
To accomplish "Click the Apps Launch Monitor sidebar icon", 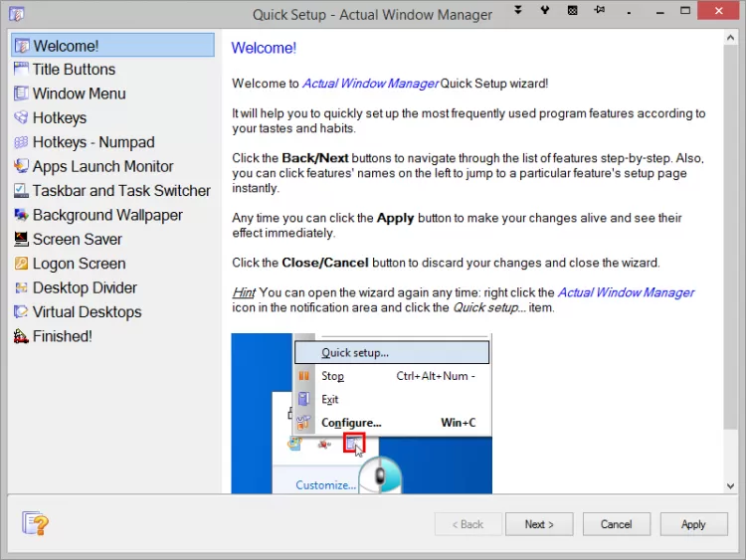I will pyautogui.click(x=21, y=166).
